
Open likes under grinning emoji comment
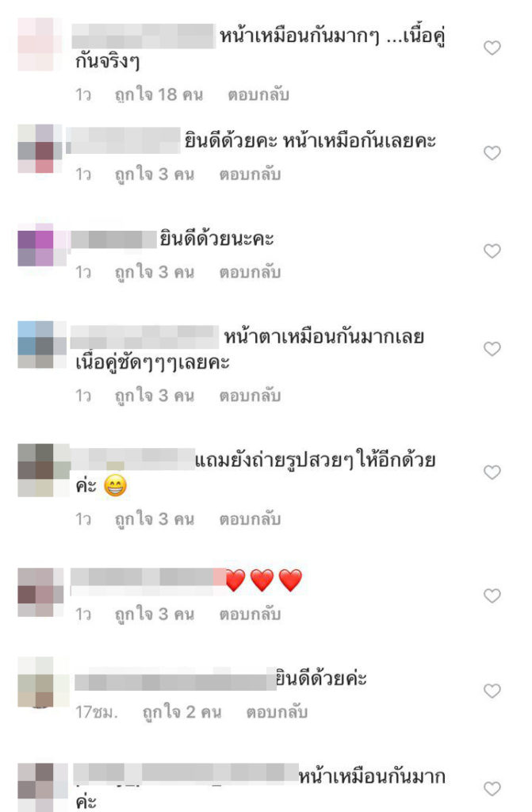[155, 519]
